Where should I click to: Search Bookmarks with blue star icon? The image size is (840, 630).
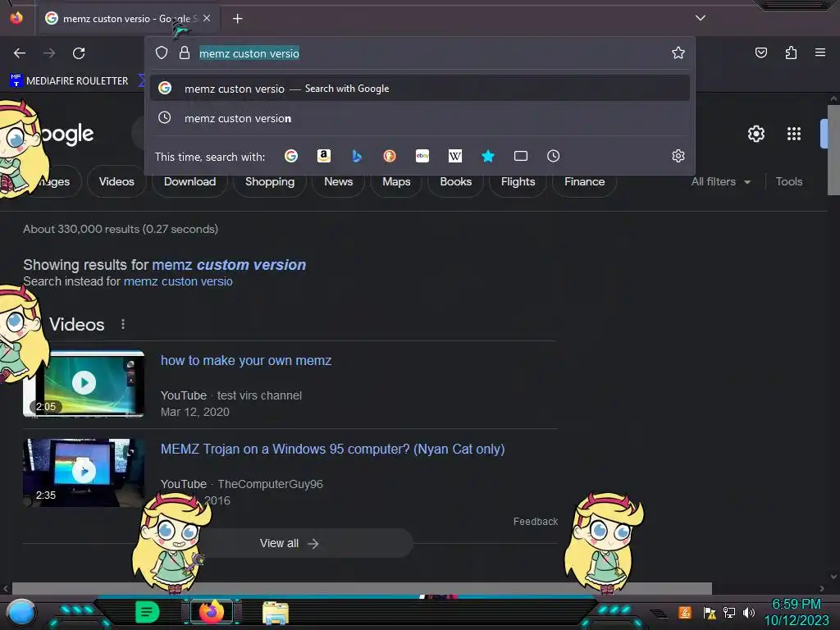pyautogui.click(x=487, y=156)
